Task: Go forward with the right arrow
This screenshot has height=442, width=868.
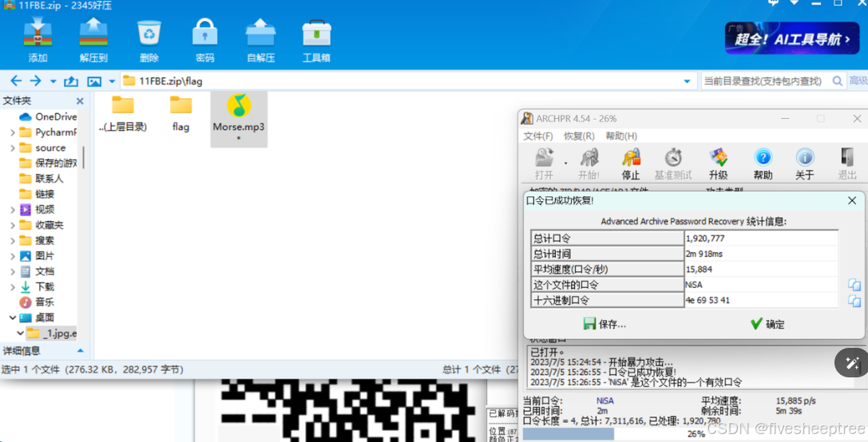Action: coord(35,81)
